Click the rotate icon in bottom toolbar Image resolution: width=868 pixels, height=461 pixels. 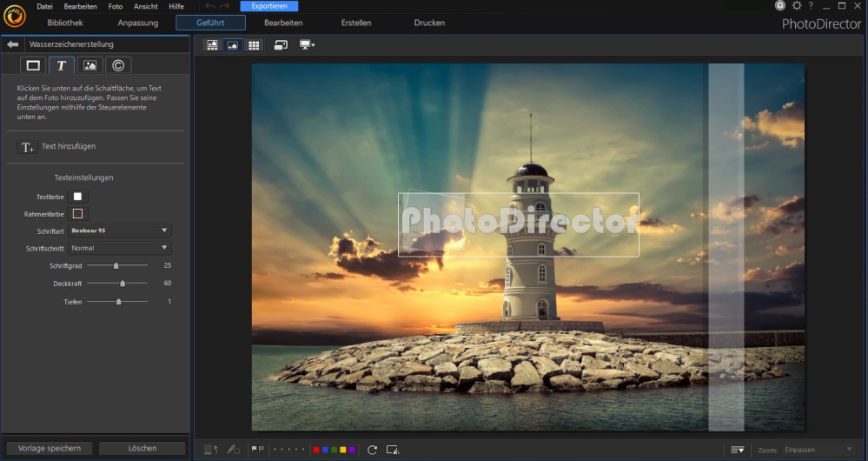(372, 450)
